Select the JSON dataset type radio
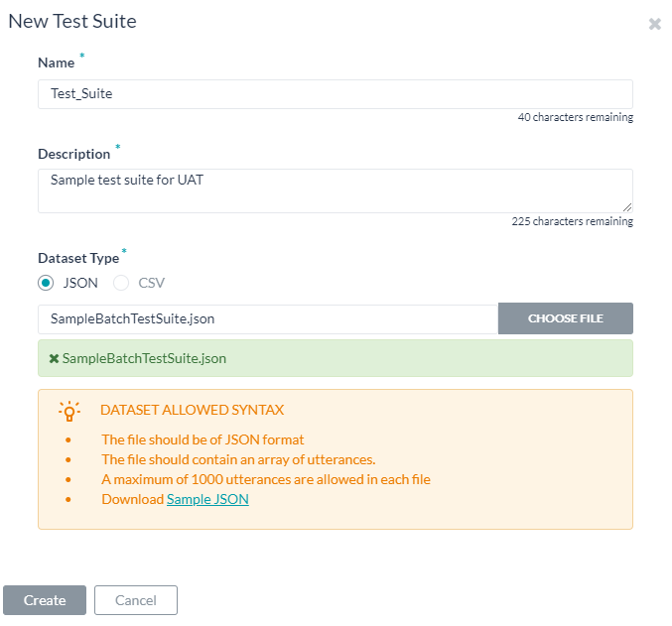The width and height of the screenshot is (672, 626). click(x=46, y=283)
